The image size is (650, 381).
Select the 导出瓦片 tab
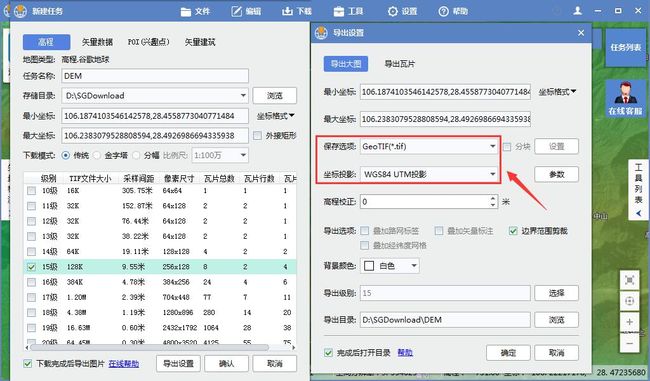click(x=400, y=64)
